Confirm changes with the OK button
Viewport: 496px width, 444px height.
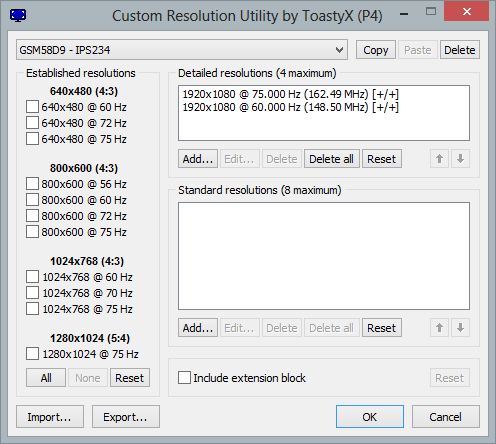point(370,417)
